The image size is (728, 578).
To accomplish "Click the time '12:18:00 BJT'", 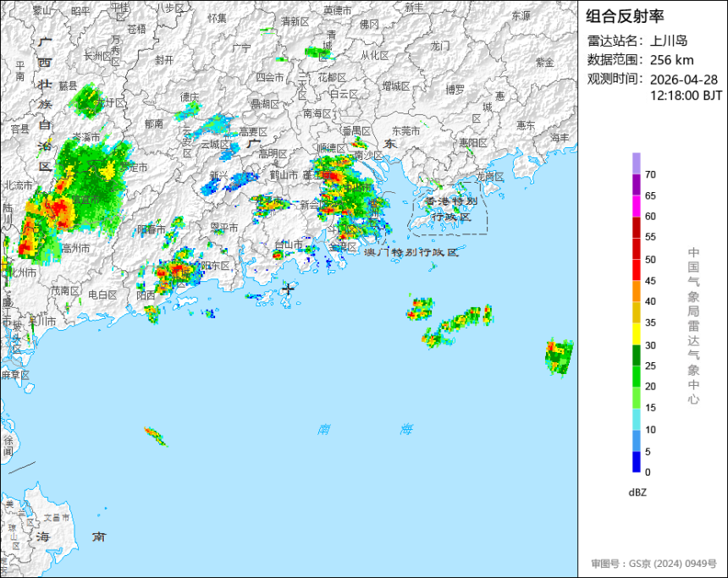I will [686, 96].
